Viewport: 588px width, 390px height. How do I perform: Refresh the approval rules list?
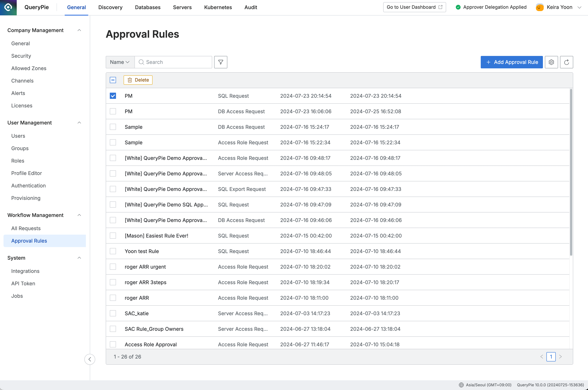click(567, 62)
